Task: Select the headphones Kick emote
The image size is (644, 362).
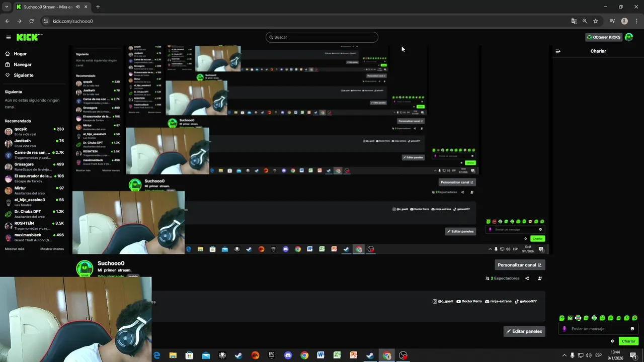Action: pyautogui.click(x=578, y=318)
